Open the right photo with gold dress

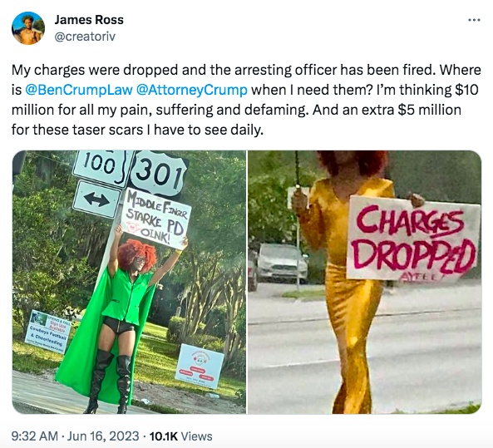tap(365, 282)
